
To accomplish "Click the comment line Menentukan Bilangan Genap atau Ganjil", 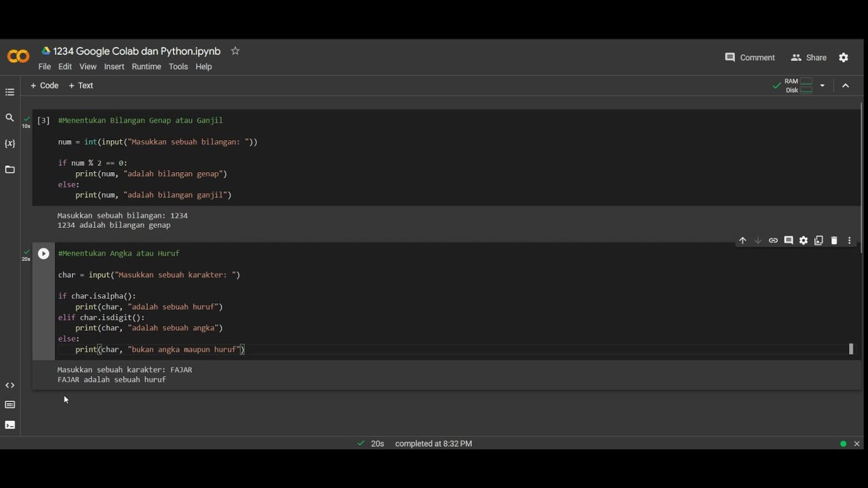I will click(140, 121).
